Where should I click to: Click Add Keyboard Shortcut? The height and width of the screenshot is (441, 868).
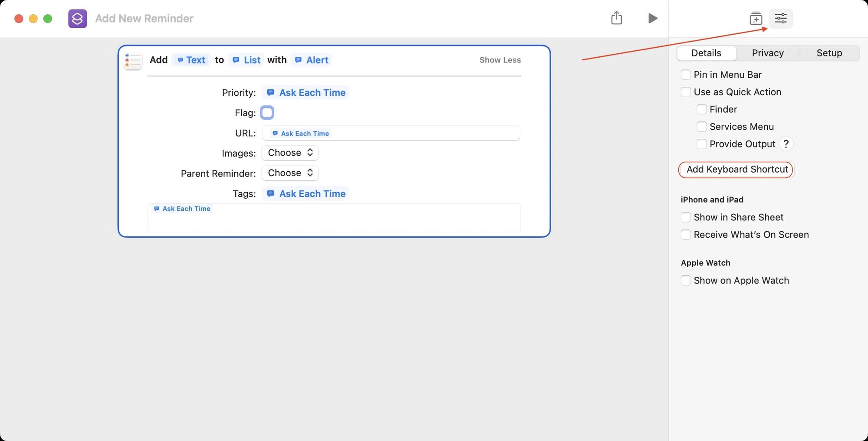click(x=736, y=169)
